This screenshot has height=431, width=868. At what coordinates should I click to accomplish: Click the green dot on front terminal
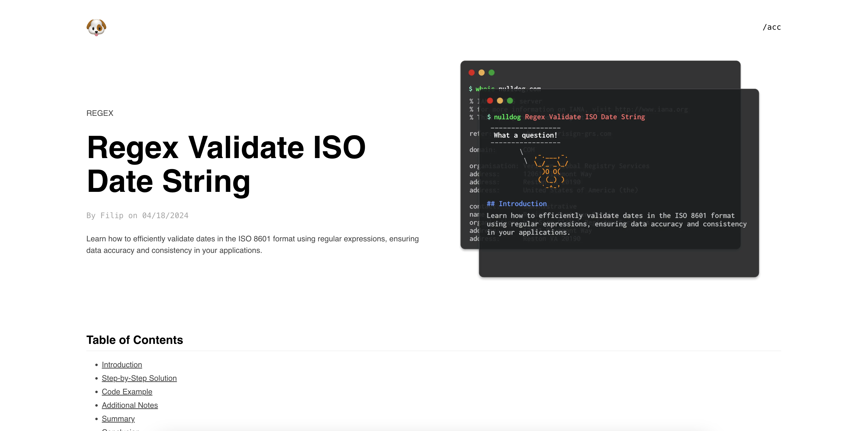510,101
